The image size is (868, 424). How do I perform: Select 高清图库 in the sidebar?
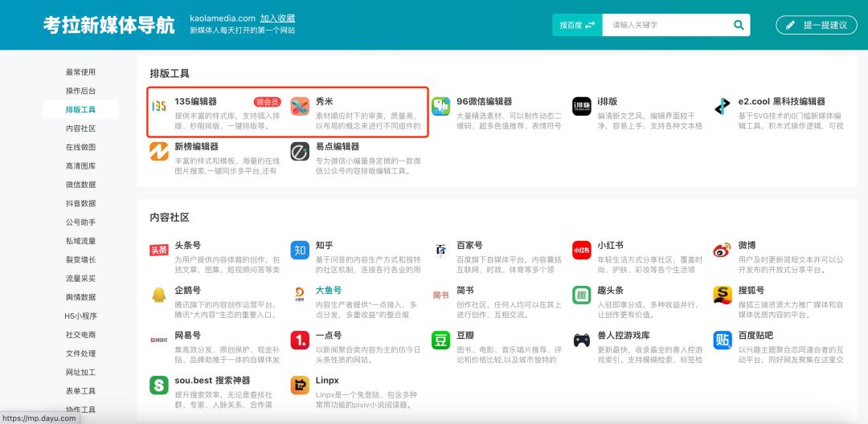pos(81,166)
